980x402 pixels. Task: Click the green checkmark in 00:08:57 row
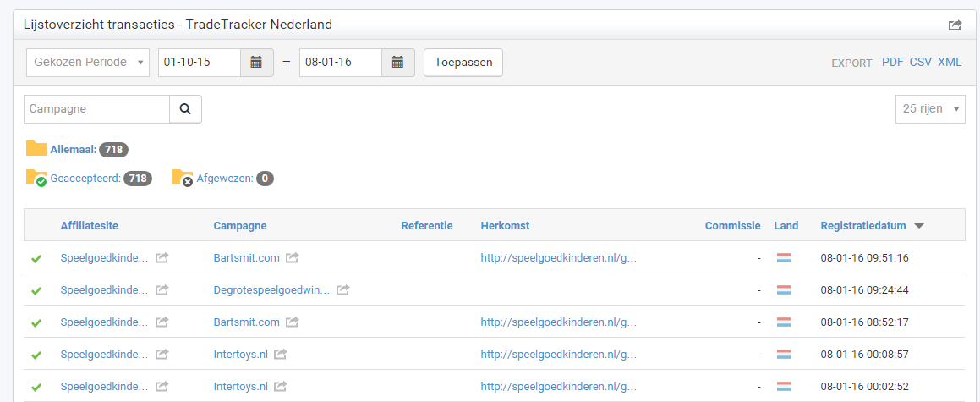[36, 355]
